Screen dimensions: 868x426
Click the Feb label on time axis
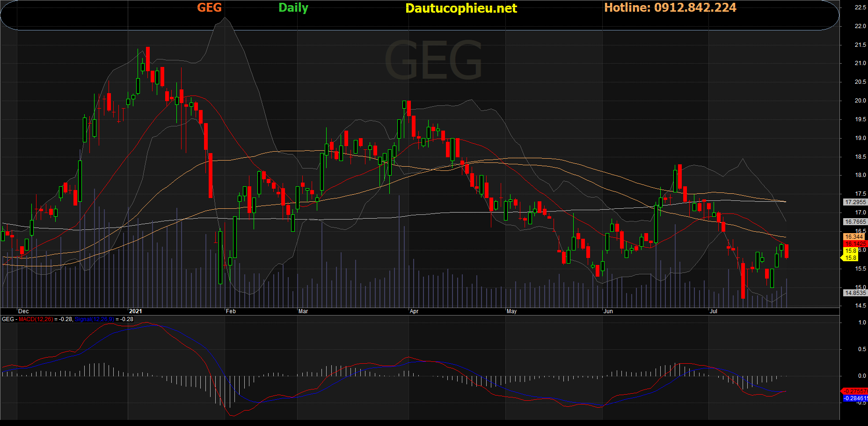pyautogui.click(x=231, y=311)
